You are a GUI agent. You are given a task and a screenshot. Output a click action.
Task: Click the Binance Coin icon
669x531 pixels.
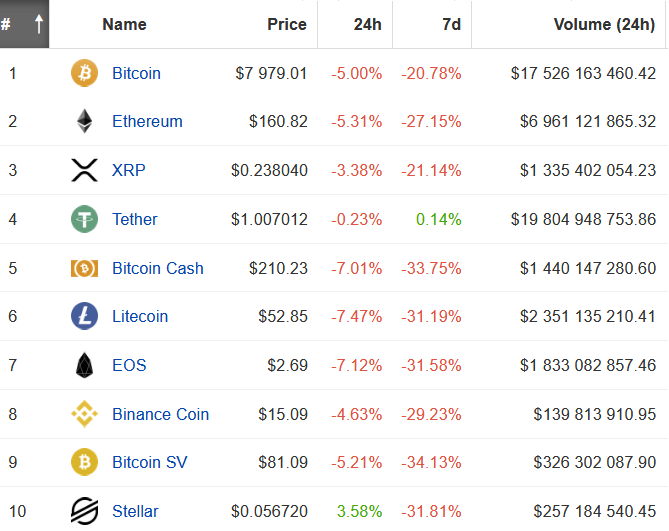tap(84, 414)
